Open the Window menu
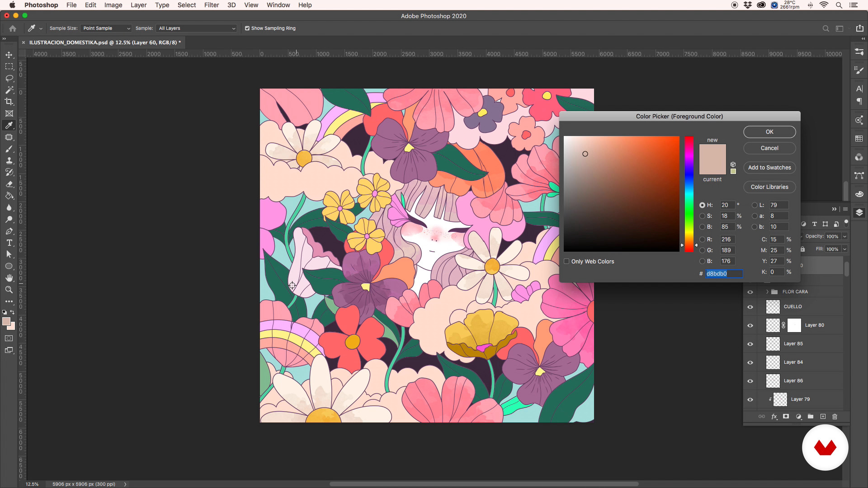This screenshot has height=488, width=868. click(278, 5)
